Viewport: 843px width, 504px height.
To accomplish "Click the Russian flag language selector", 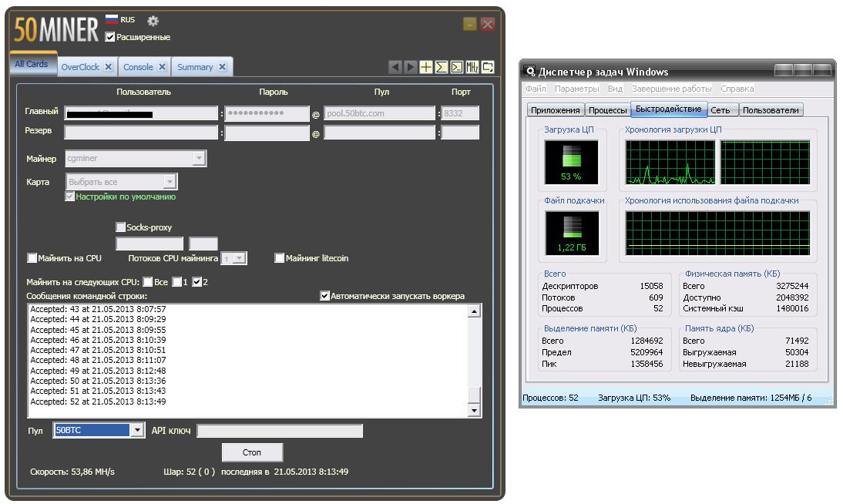I will tap(111, 20).
